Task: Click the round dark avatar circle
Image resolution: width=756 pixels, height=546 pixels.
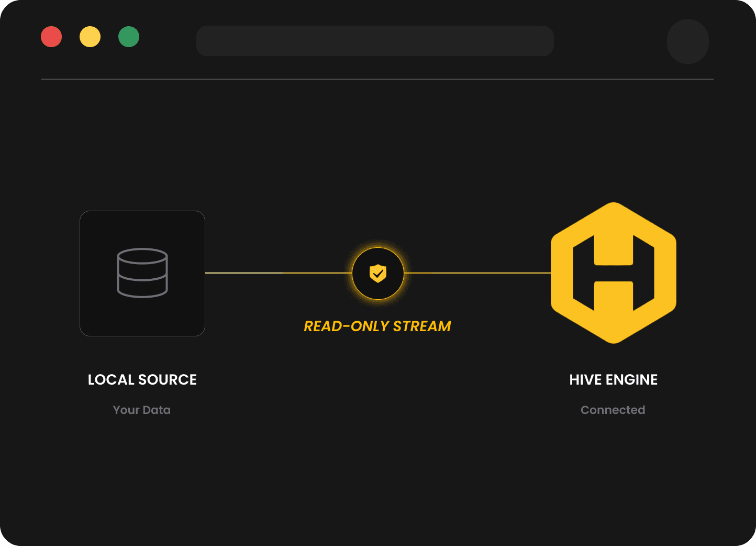Action: click(x=688, y=42)
